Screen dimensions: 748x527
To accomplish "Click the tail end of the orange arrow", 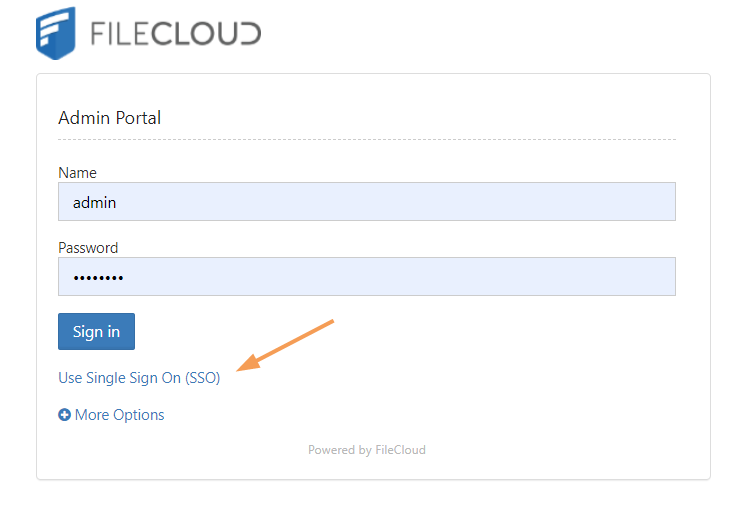I will coord(331,322).
